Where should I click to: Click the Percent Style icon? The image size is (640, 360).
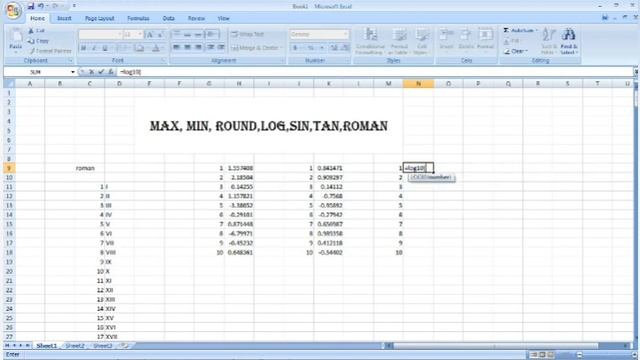[311, 48]
